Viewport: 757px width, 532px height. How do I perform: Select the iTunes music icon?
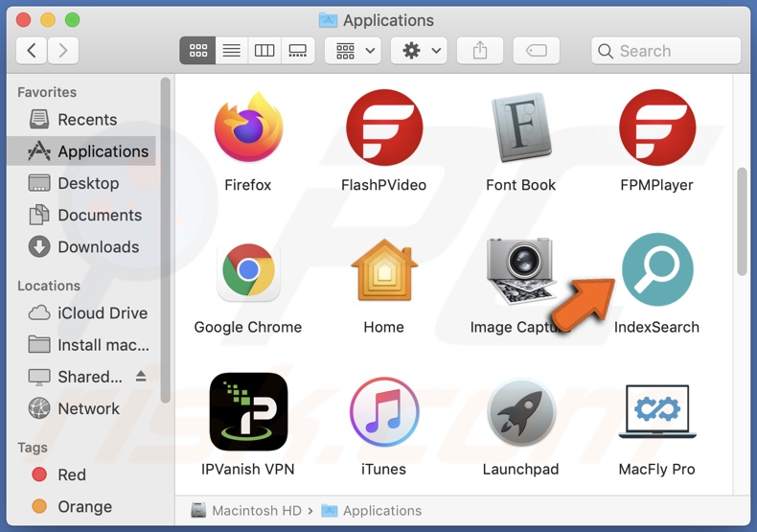pos(383,412)
